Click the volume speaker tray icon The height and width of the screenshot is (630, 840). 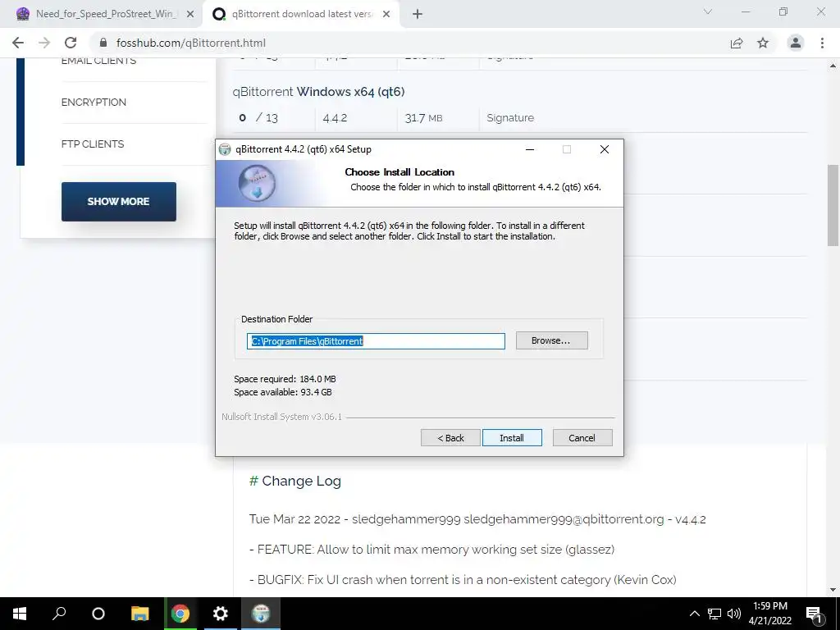[x=734, y=614]
